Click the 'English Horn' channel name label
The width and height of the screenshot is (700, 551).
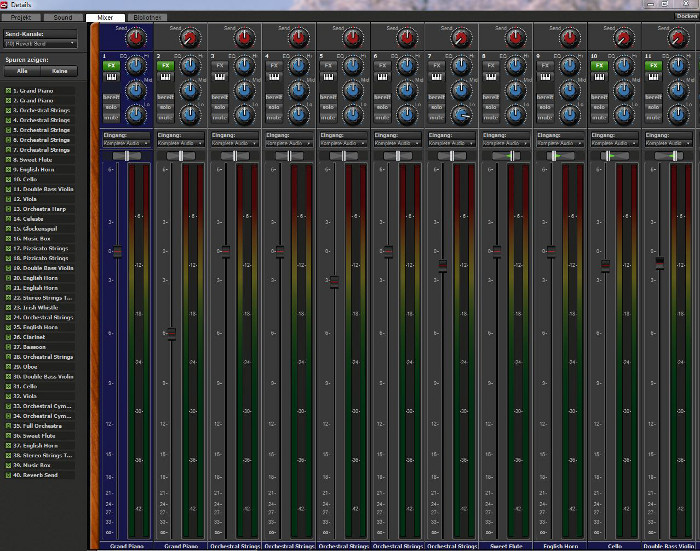coord(560,546)
